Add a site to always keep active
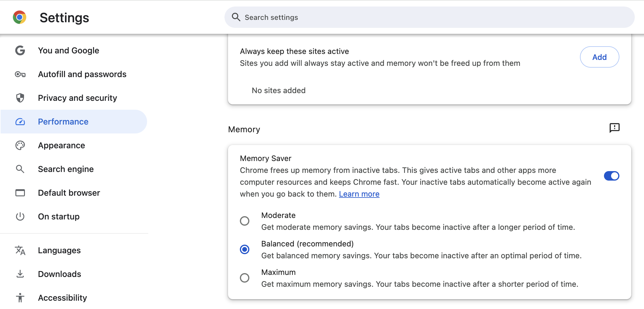The image size is (644, 309). (x=599, y=57)
